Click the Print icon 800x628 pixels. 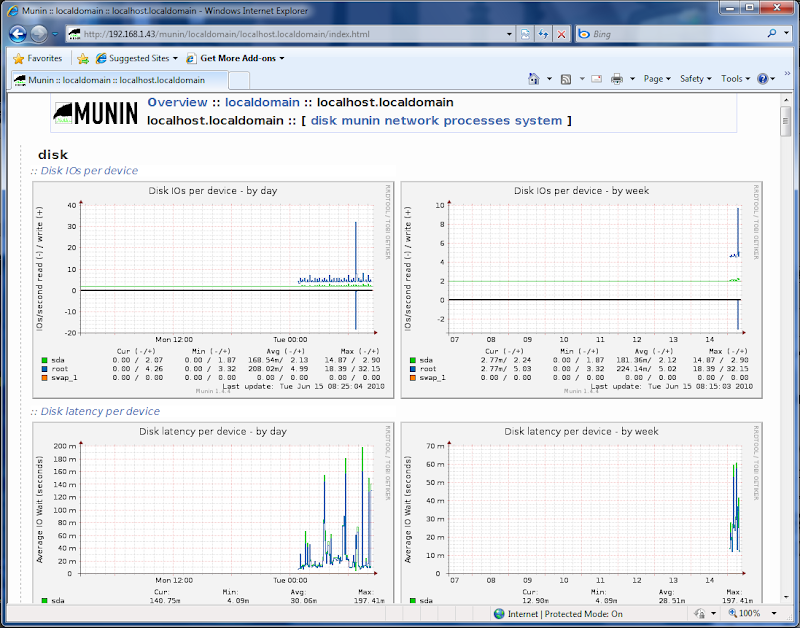617,79
